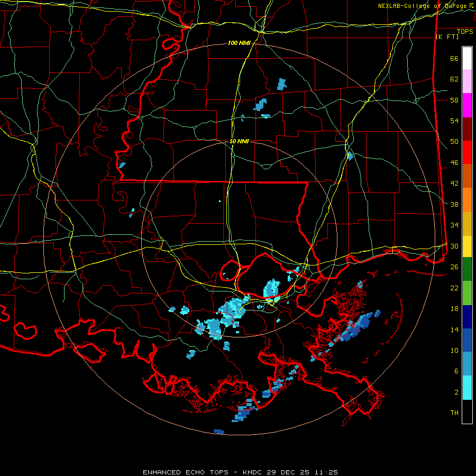Click the 'ENHANCED ECHO TOPS' product title
This screenshot has width=476, height=476.
click(x=186, y=472)
